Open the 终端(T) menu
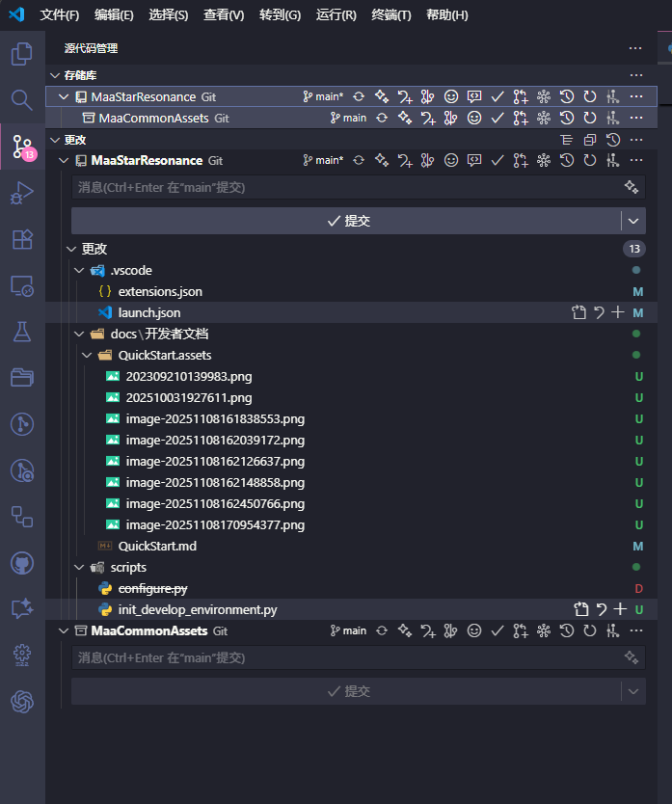 coord(390,15)
